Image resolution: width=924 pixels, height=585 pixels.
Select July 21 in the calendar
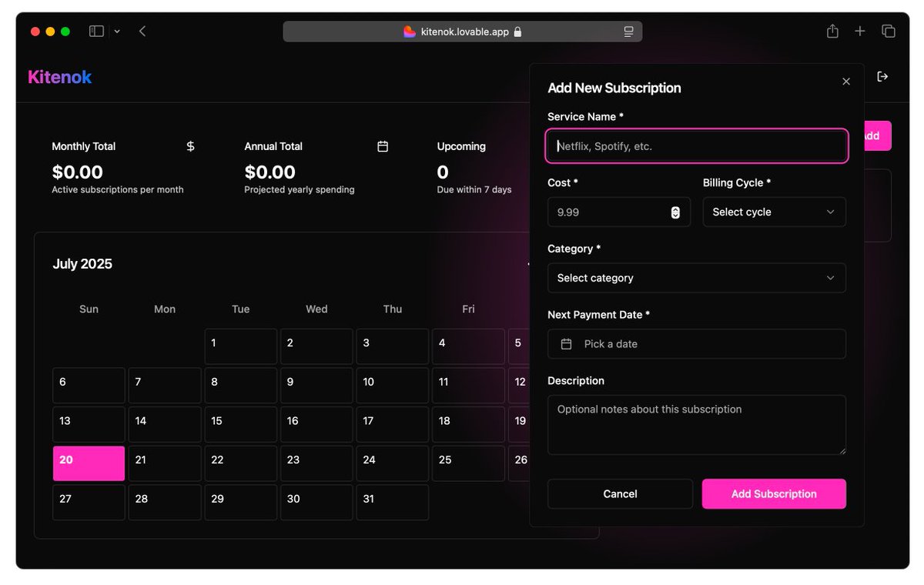tap(165, 463)
